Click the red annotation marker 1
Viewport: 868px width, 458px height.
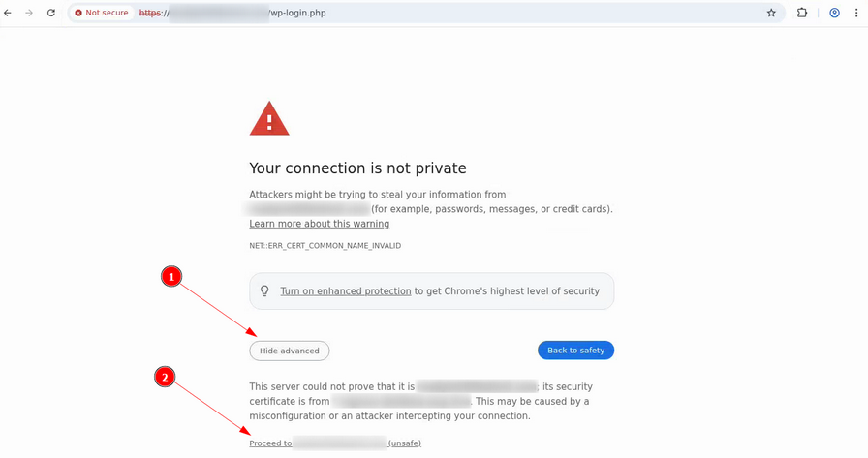pyautogui.click(x=171, y=277)
